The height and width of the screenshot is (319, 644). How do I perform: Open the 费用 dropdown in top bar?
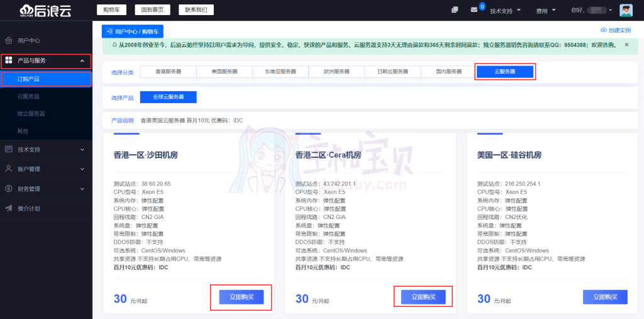545,10
